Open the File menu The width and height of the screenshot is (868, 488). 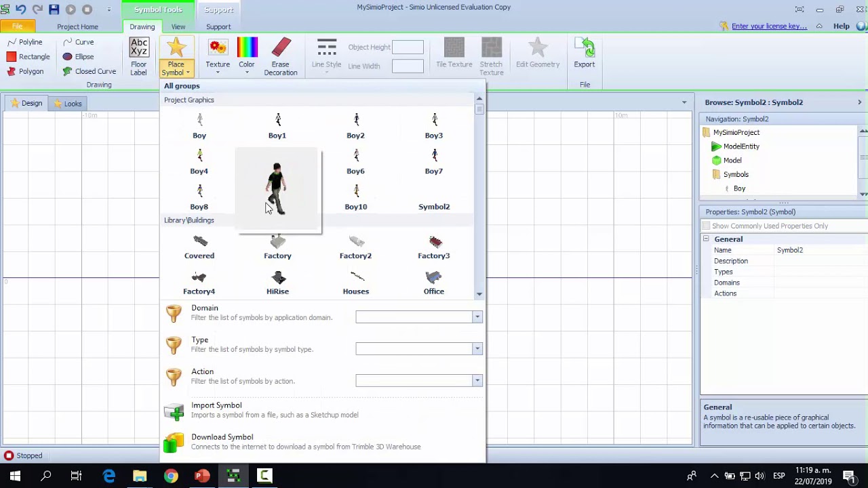pos(18,26)
